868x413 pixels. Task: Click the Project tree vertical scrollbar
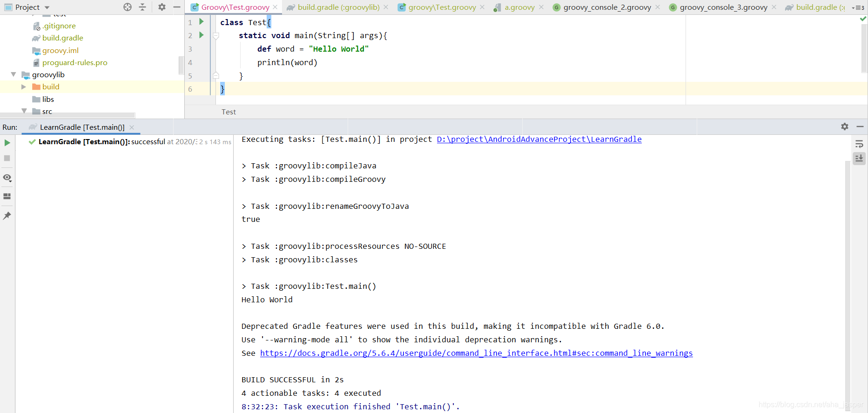pyautogui.click(x=181, y=65)
